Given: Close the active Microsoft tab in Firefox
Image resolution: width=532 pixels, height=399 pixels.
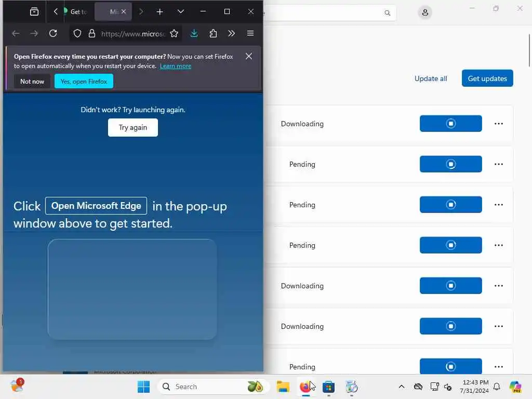Looking at the screenshot, I should [124, 11].
